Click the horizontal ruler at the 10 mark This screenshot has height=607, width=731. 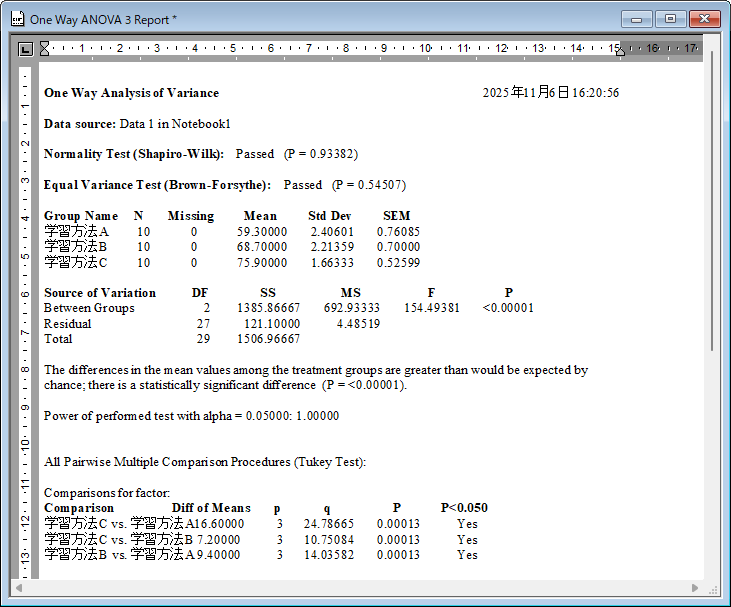425,48
